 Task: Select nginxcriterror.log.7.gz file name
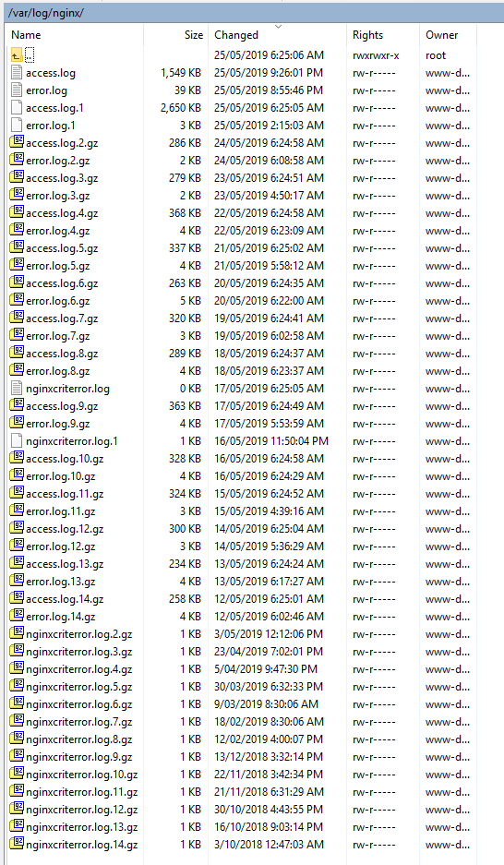78,722
